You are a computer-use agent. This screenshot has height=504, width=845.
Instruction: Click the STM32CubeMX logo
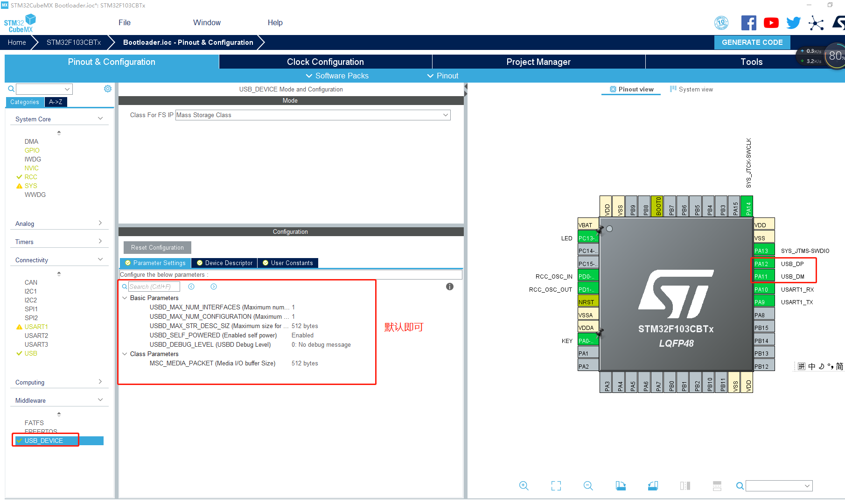(x=20, y=23)
